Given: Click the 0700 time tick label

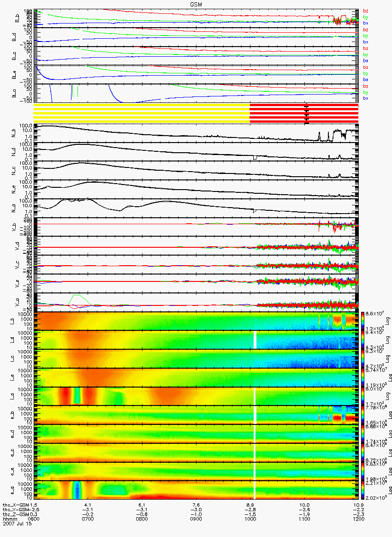Looking at the screenshot, I should pyautogui.click(x=88, y=519).
